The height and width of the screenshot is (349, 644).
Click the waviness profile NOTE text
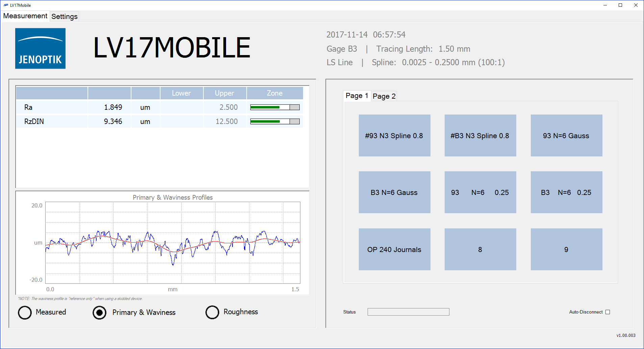point(80,299)
